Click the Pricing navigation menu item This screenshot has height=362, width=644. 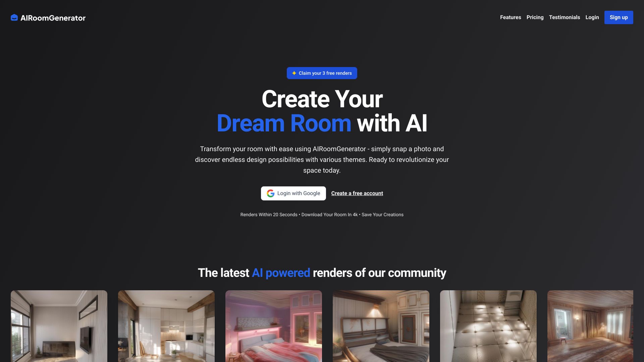535,17
